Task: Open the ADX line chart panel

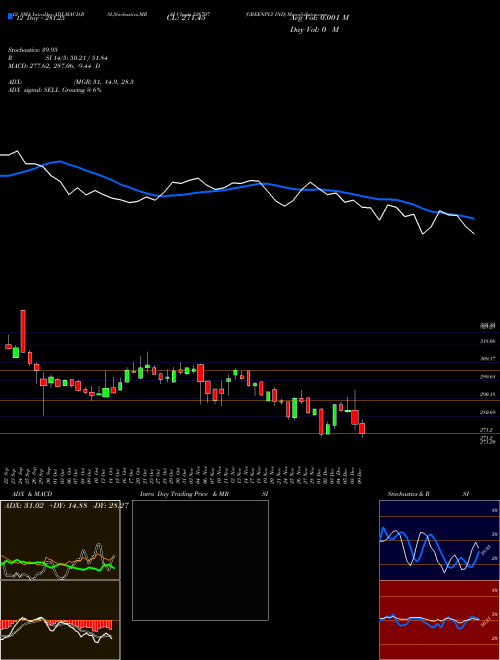Action: tap(60, 540)
